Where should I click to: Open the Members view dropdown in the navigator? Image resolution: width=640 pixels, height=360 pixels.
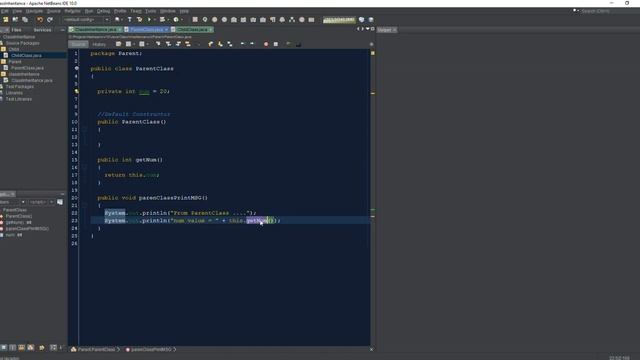13,202
